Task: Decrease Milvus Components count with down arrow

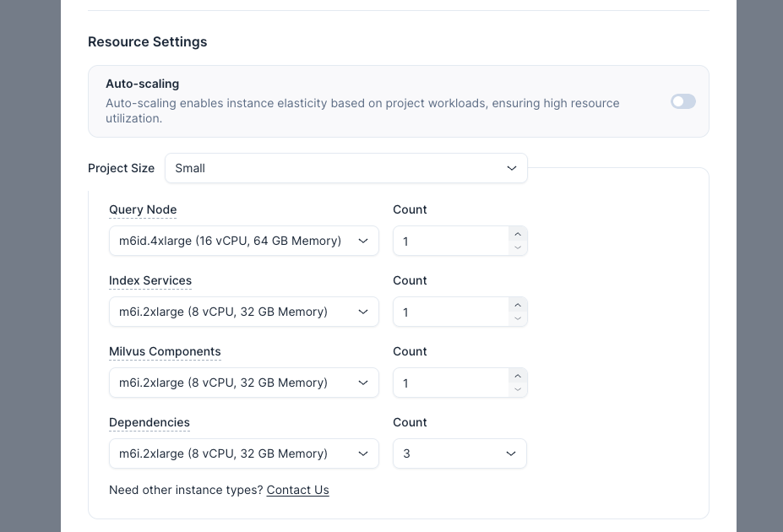Action: click(518, 389)
